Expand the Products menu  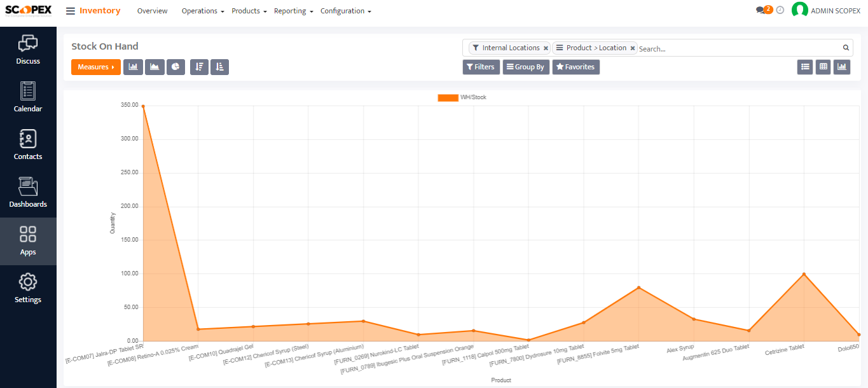[249, 11]
